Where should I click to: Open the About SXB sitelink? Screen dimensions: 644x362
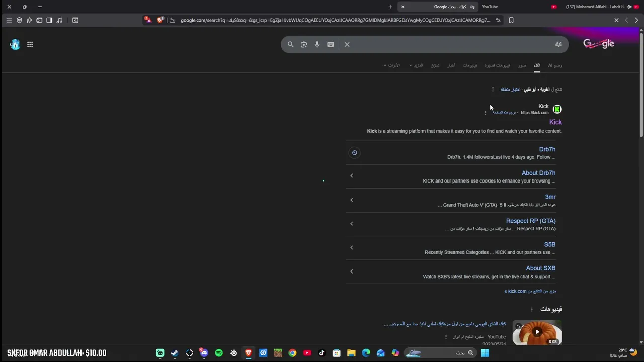coord(541,268)
